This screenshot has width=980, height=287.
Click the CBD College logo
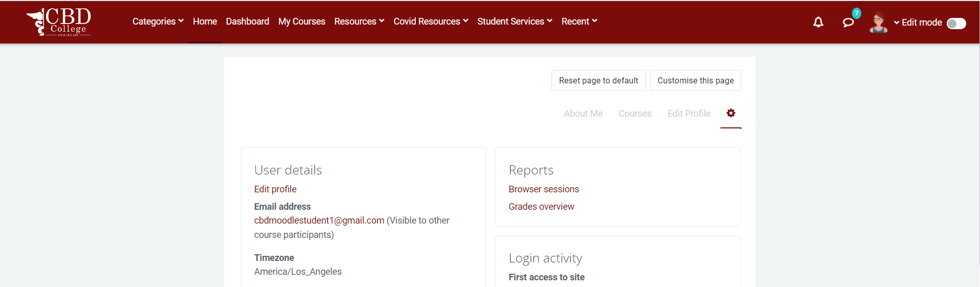coord(59,22)
